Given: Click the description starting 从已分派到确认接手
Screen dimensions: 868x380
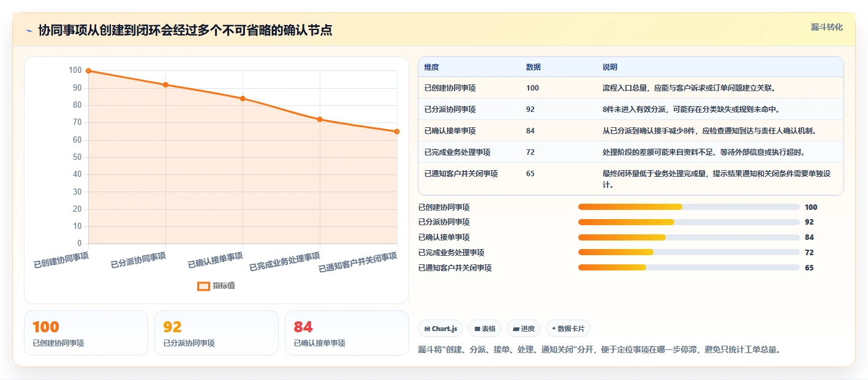Looking at the screenshot, I should coord(709,131).
